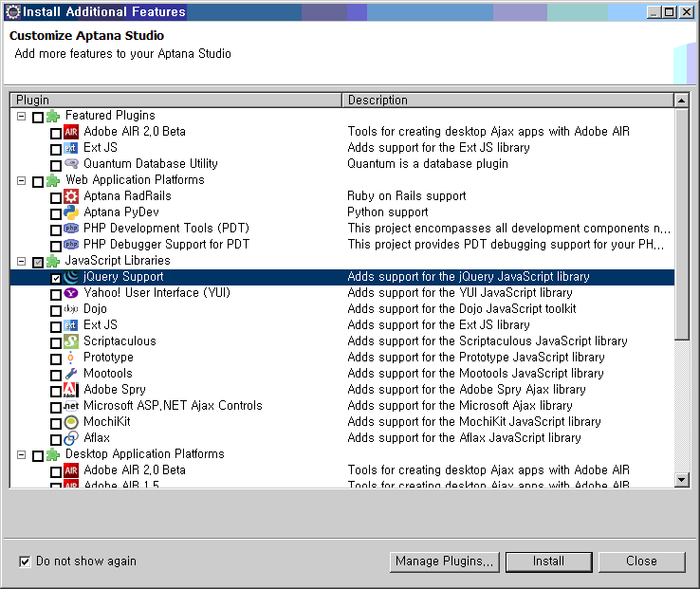
Task: Check the Mootools checkbox
Action: coord(56,375)
